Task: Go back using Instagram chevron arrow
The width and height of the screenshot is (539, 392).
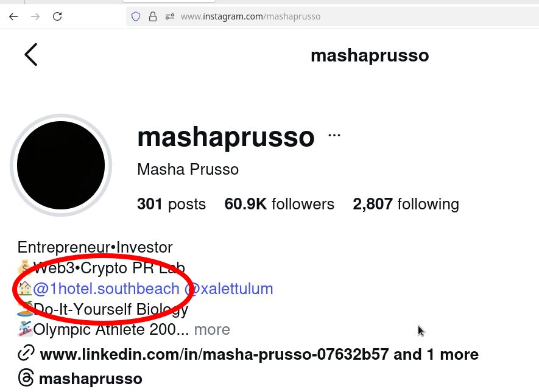Action: pyautogui.click(x=31, y=54)
